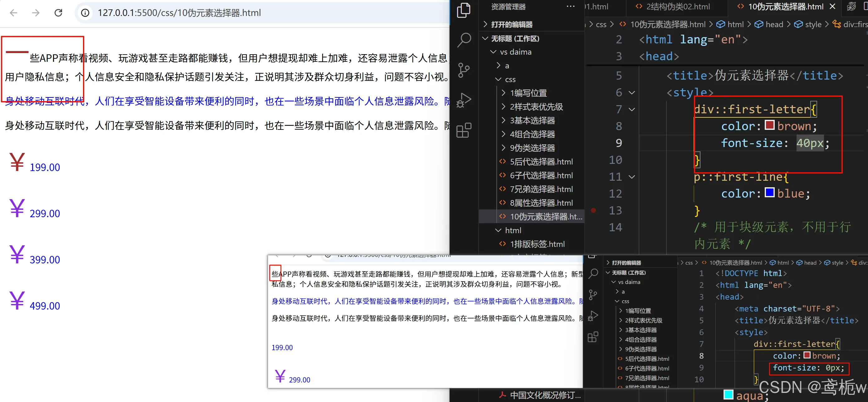
Task: Open file 5后代选择器.html
Action: pos(541,162)
